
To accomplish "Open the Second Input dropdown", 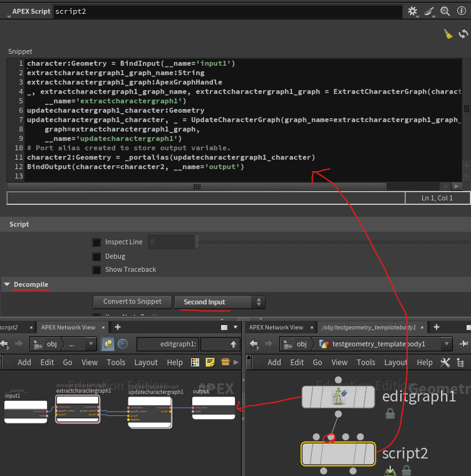I will (220, 302).
